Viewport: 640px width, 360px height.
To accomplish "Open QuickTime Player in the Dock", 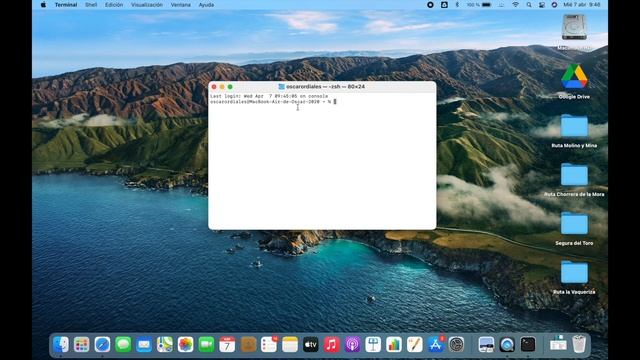I will [507, 344].
